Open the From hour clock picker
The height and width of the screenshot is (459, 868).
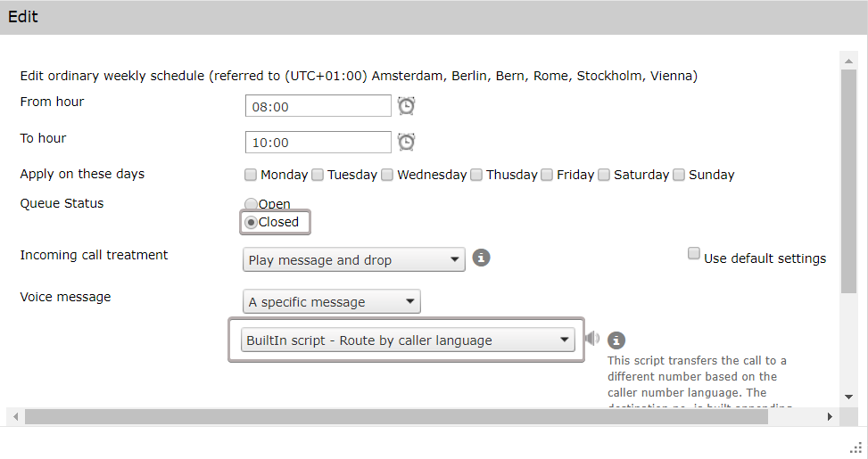point(406,106)
